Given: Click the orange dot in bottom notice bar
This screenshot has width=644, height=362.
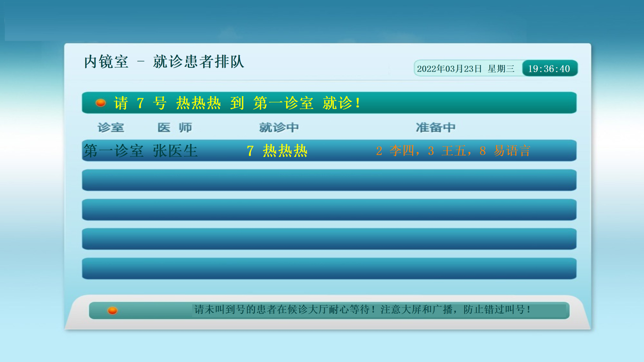Looking at the screenshot, I should tap(112, 310).
